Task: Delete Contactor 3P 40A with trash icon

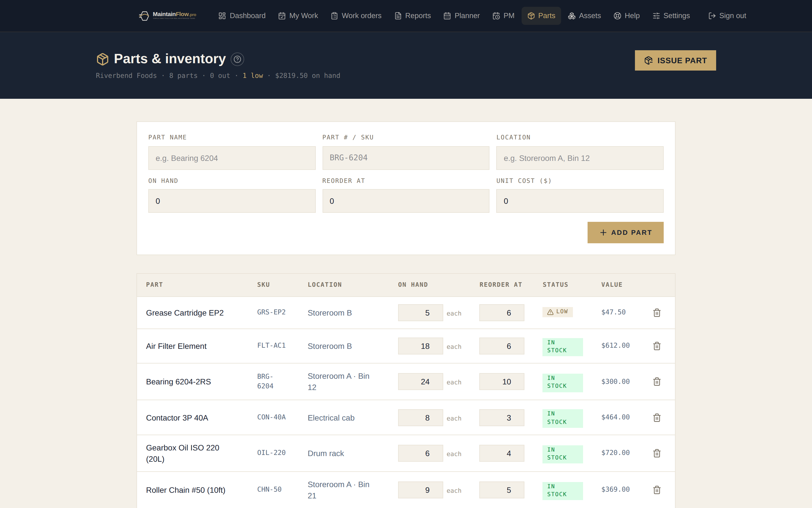Action: tap(657, 418)
